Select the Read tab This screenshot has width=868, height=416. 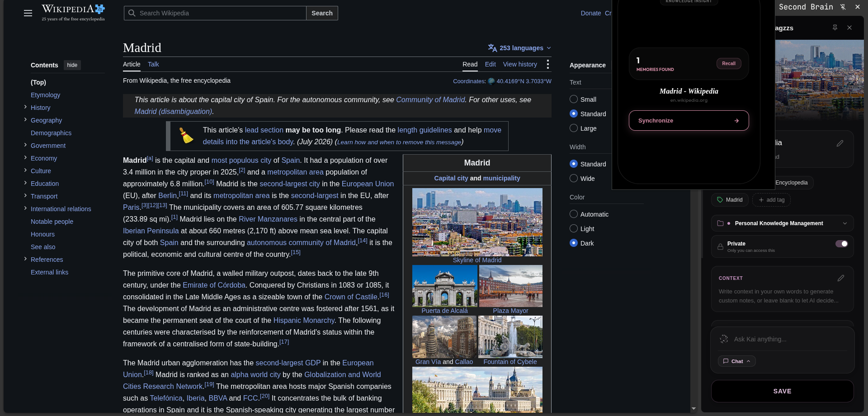click(x=470, y=64)
